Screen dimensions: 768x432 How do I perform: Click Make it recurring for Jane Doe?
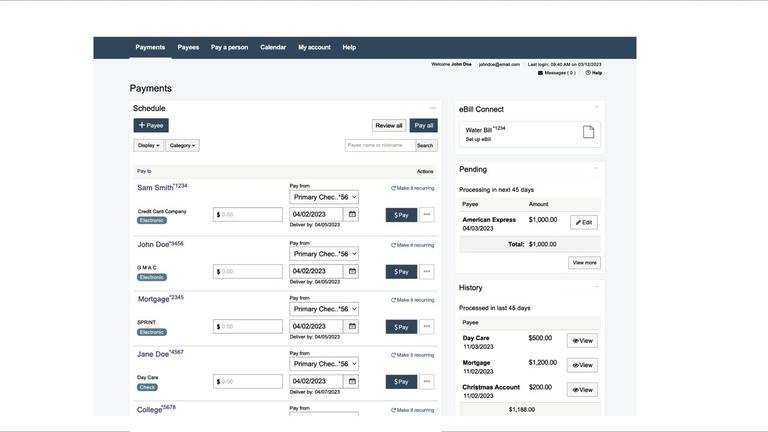[x=414, y=355]
